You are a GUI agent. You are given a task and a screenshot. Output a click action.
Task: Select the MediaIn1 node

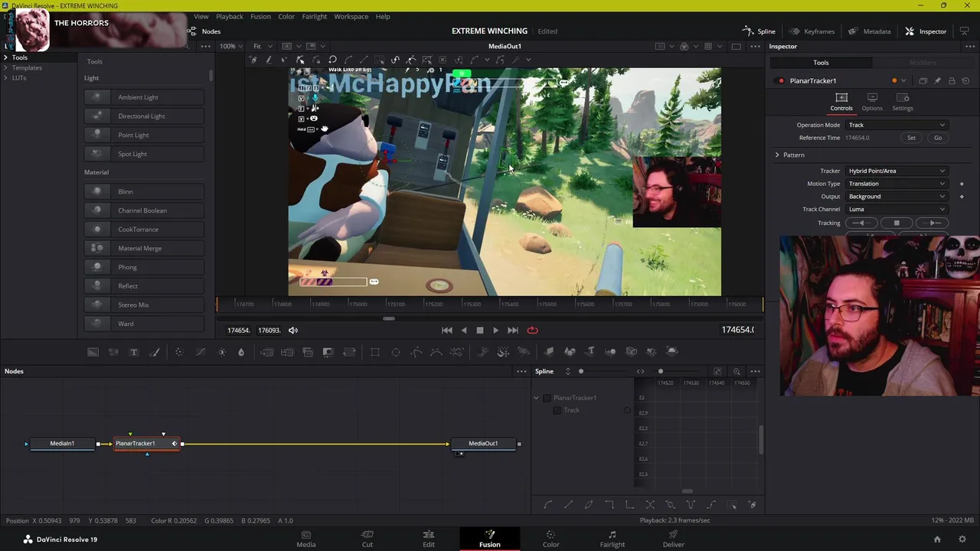62,444
